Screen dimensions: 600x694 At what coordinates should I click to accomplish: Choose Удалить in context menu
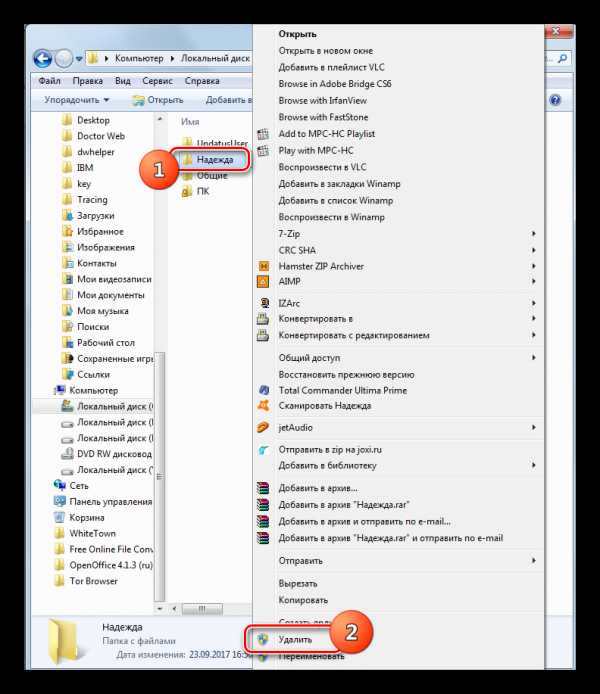[x=295, y=640]
